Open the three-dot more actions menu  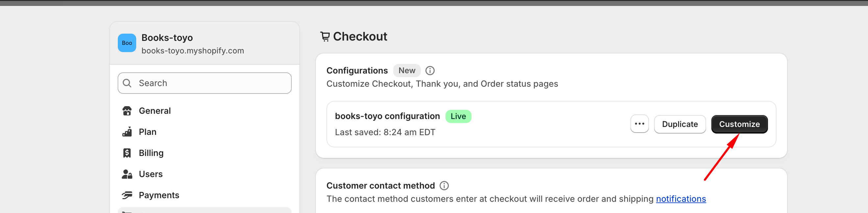tap(639, 124)
